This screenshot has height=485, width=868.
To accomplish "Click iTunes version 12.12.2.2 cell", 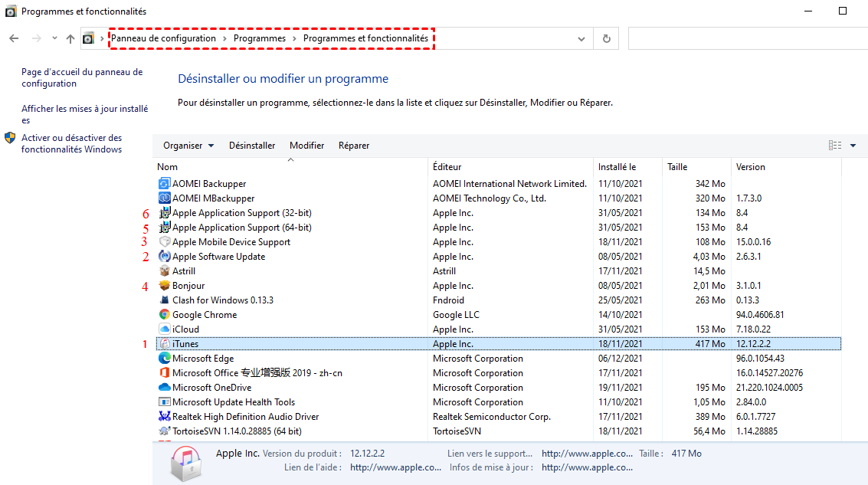I will click(753, 344).
